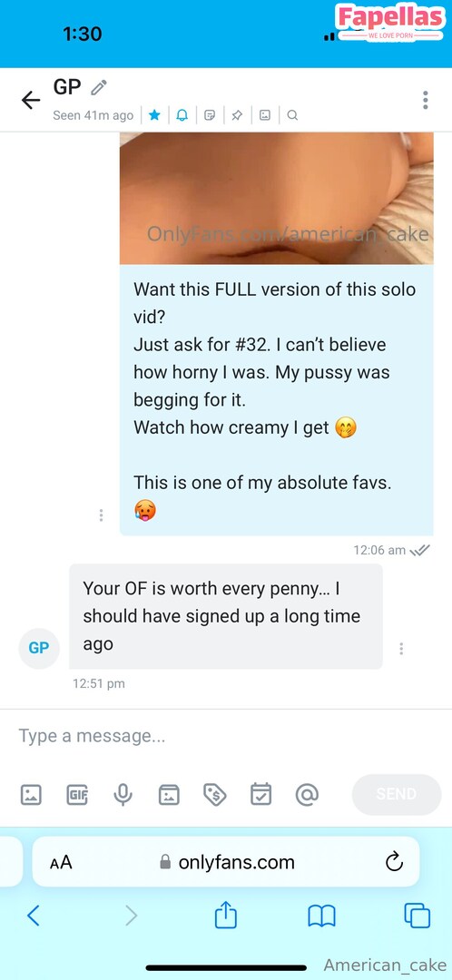The width and height of the screenshot is (452, 980).
Task: Open the chat media gallery icon
Action: click(x=265, y=115)
